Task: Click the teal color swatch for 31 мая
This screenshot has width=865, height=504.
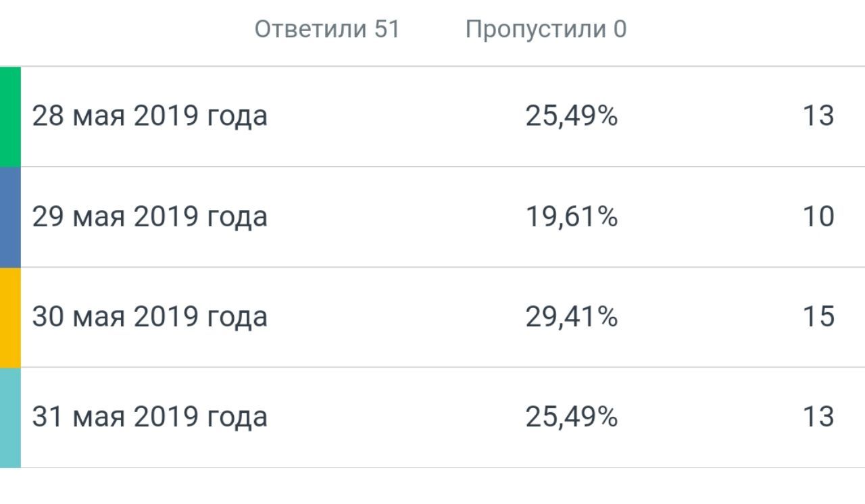Action: click(10, 418)
